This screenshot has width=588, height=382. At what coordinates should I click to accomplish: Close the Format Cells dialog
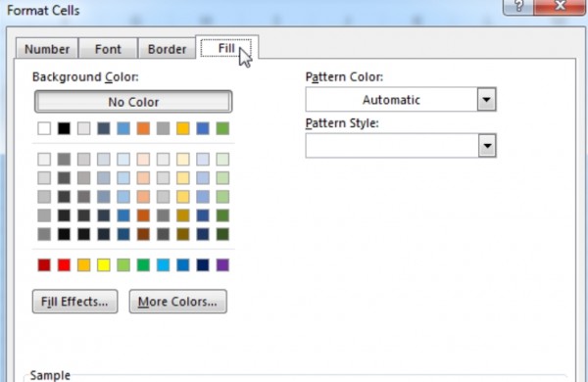pyautogui.click(x=561, y=6)
